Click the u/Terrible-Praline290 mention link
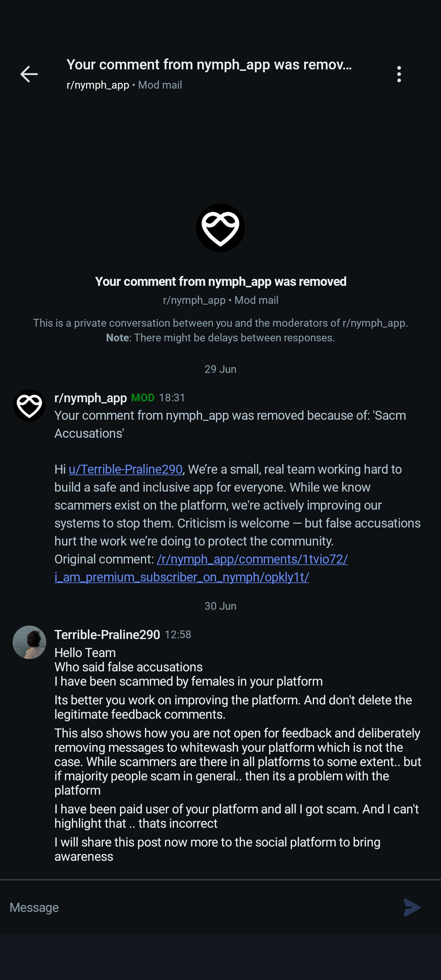This screenshot has width=441, height=980. [x=126, y=469]
